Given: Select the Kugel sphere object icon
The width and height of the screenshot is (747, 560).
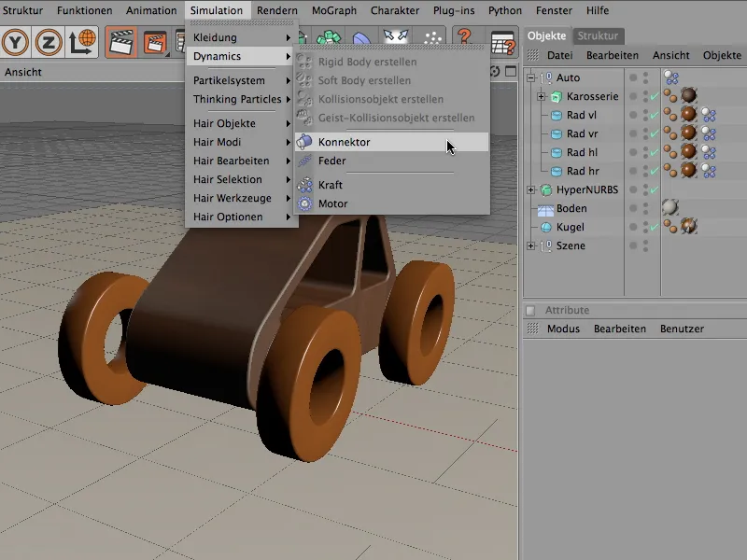Looking at the screenshot, I should pos(545,228).
